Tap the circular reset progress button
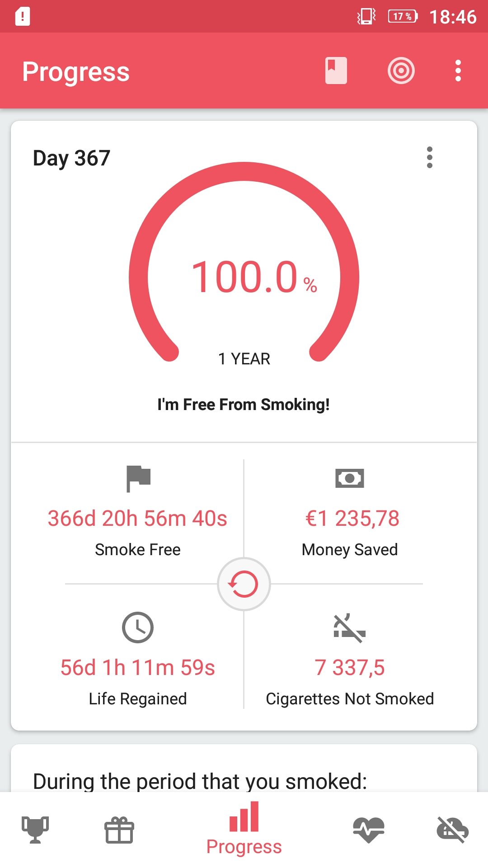488x868 pixels. 244,584
